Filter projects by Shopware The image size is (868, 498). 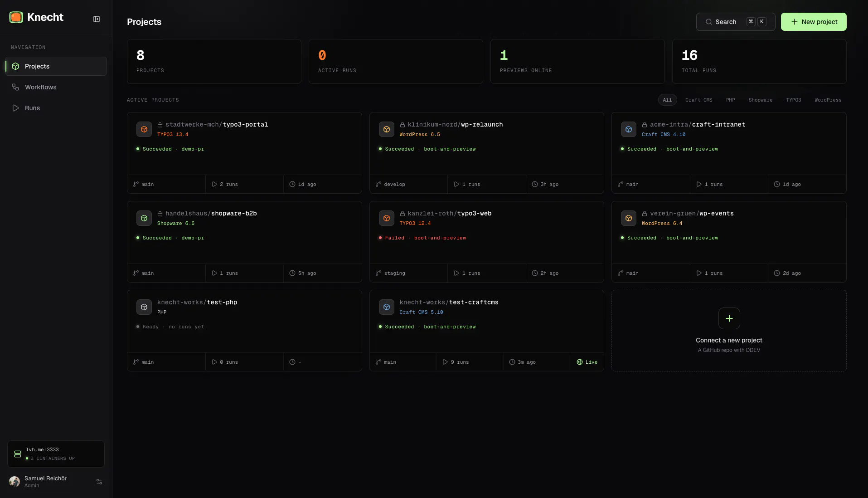[760, 100]
